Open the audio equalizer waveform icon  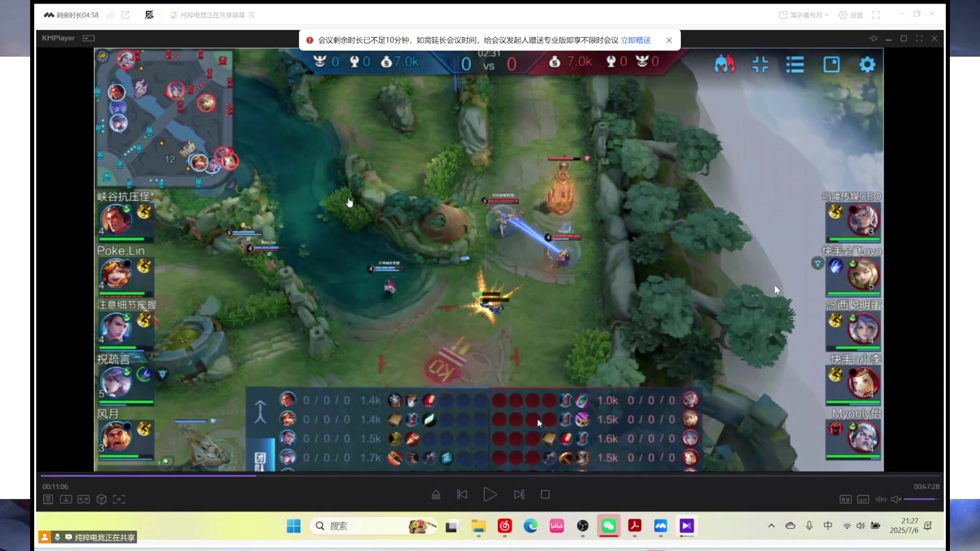tap(880, 499)
